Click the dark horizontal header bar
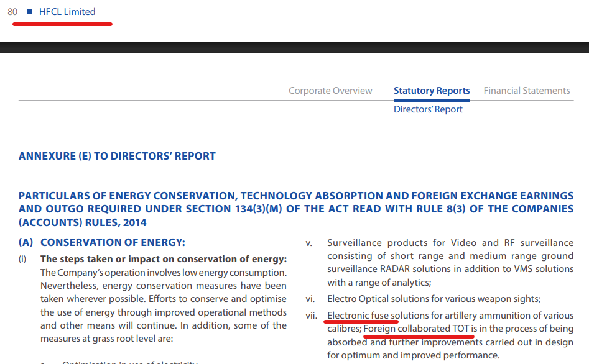The image size is (589, 364). 294,47
